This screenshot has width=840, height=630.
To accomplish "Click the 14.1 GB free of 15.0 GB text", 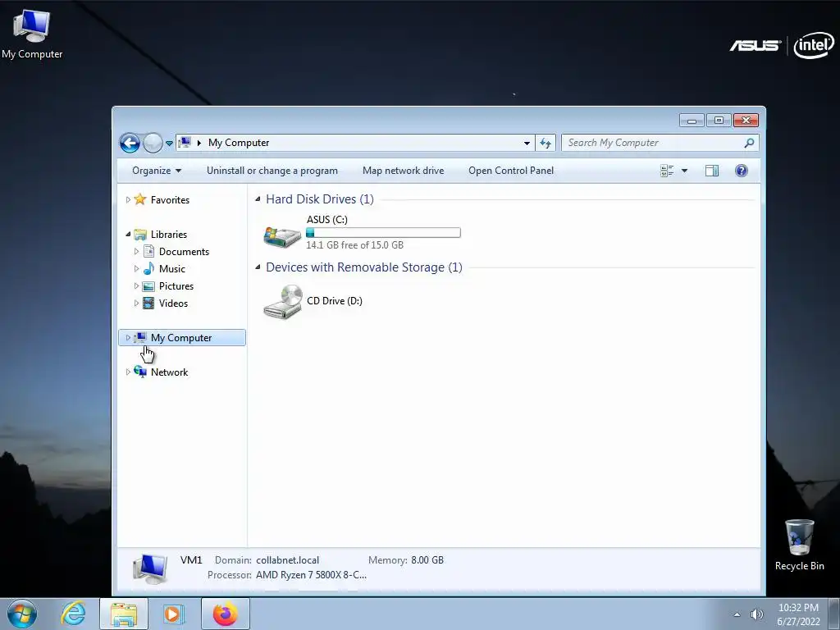I will [354, 244].
